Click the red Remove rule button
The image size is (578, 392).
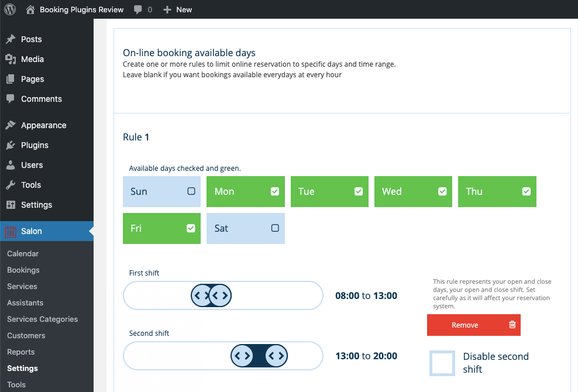(474, 325)
